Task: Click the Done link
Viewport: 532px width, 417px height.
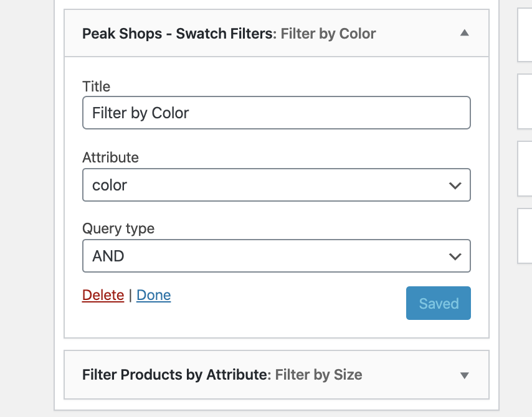Action: click(x=154, y=295)
